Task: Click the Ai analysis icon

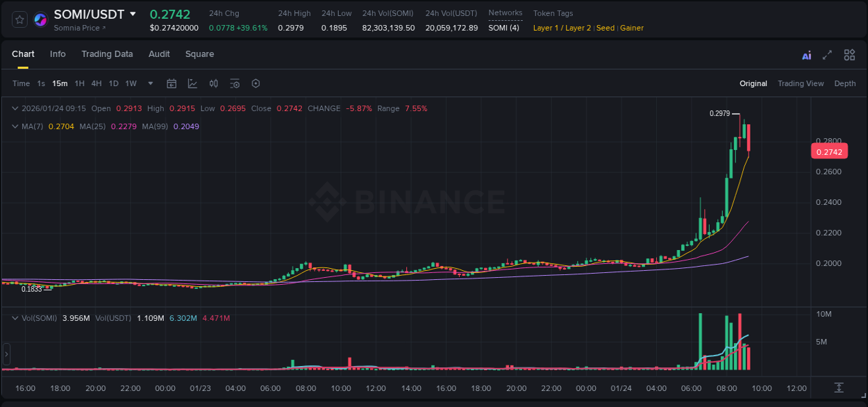Action: [807, 54]
